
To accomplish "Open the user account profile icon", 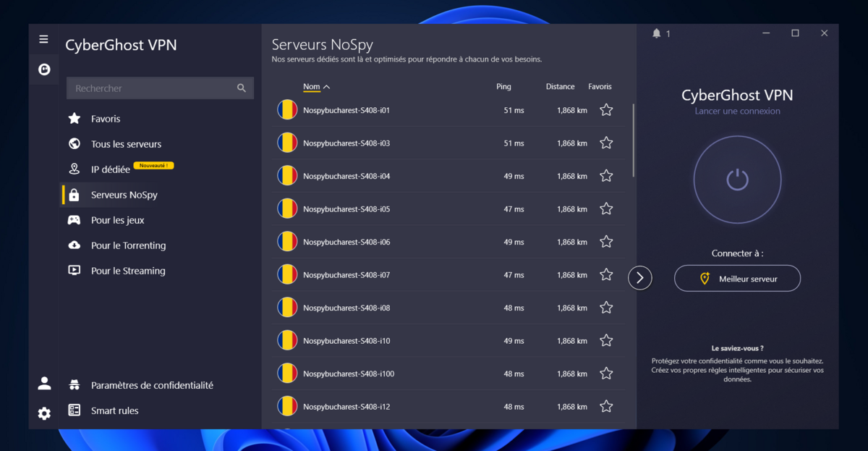I will (44, 383).
